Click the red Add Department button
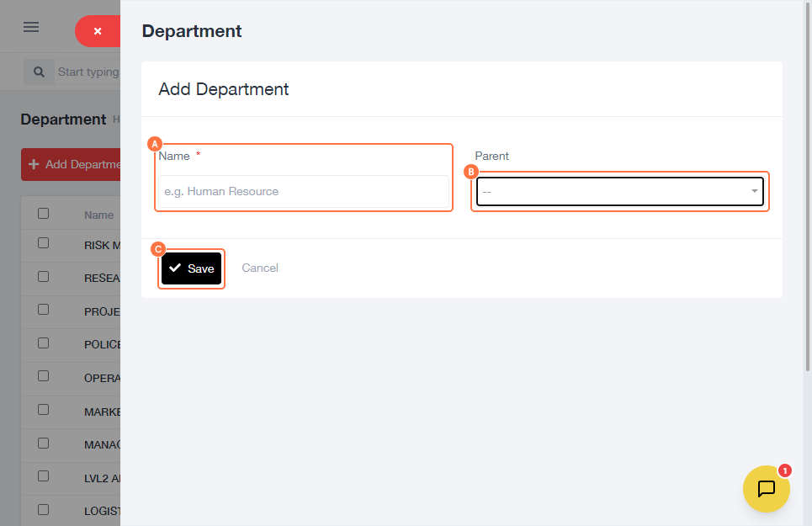Image resolution: width=812 pixels, height=526 pixels. (72, 164)
